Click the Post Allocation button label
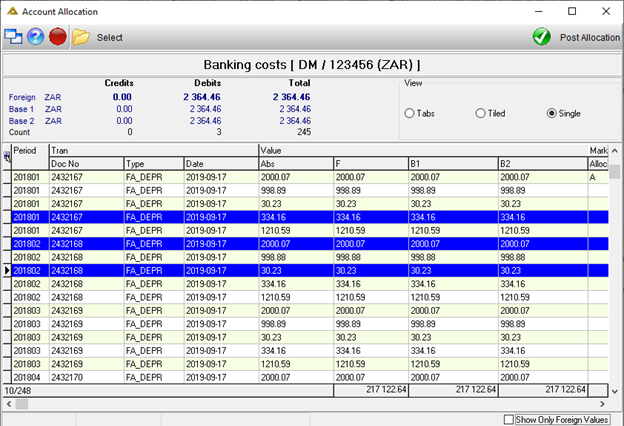 590,37
